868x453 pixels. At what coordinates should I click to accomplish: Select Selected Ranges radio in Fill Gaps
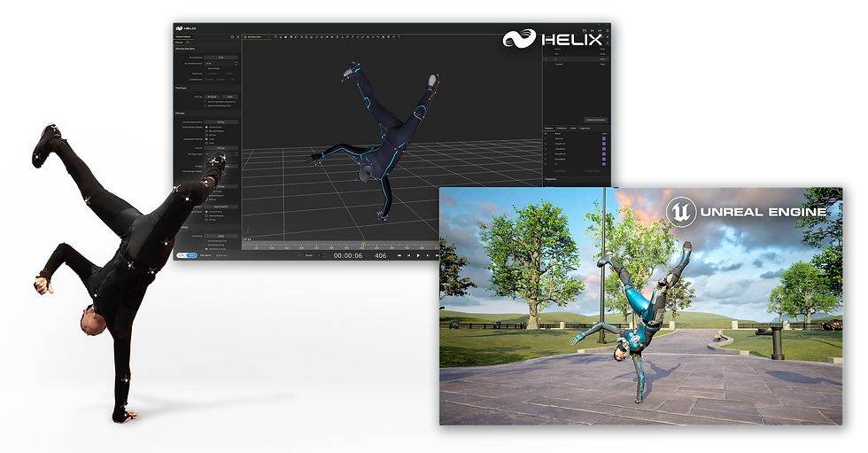point(206,131)
